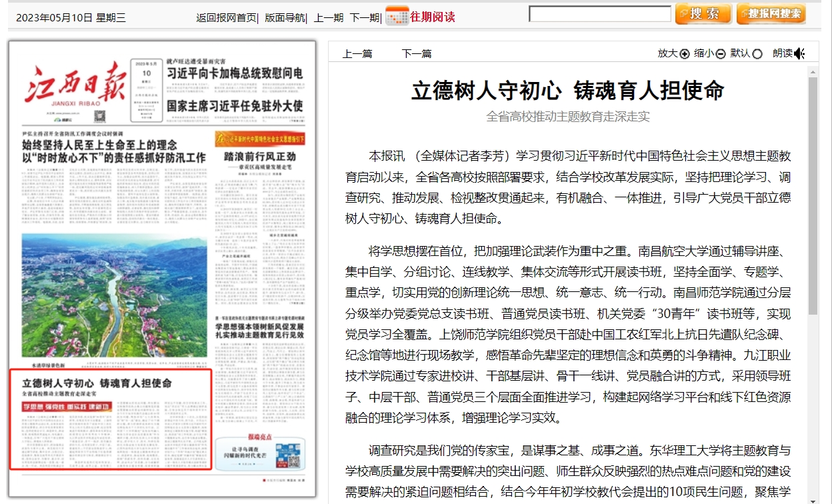Click the article pane vertical scrollbar thumb

click(x=813, y=196)
